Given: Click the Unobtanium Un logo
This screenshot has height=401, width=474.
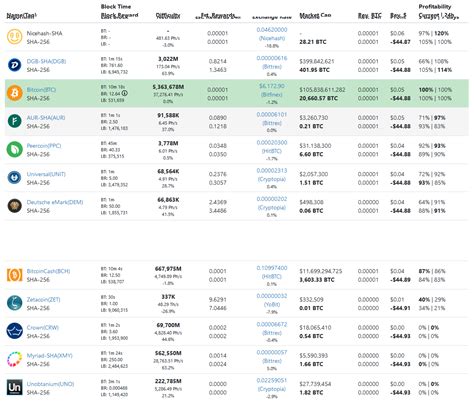Looking at the screenshot, I should pos(15,387).
